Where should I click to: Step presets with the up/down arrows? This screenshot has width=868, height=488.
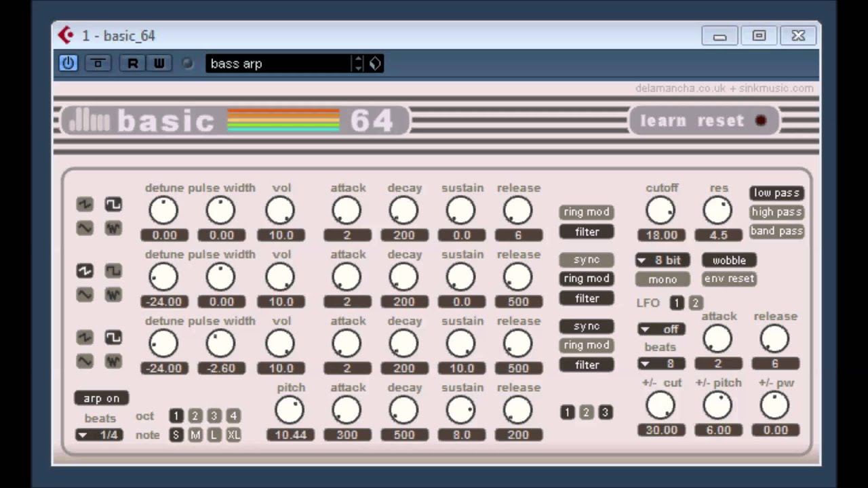coord(358,64)
